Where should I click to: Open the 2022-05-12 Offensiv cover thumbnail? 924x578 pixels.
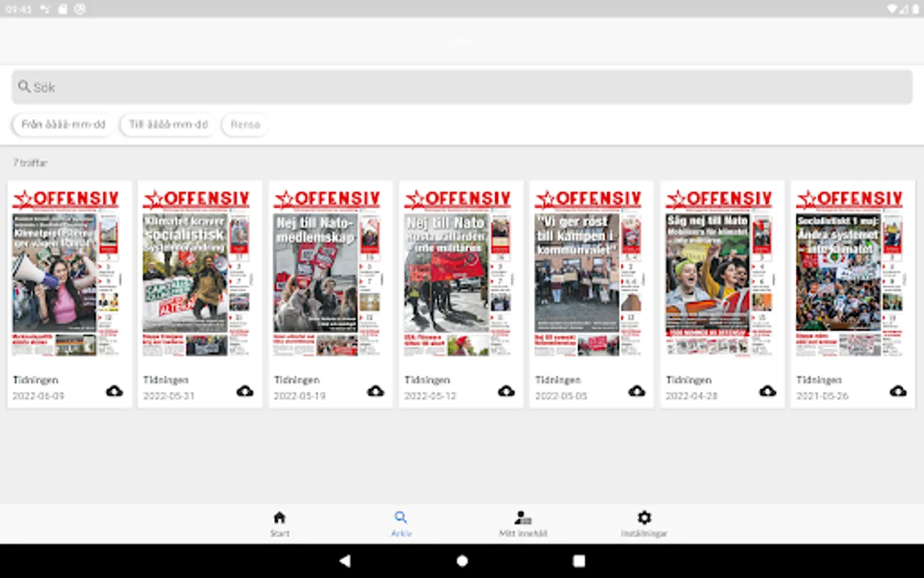click(458, 274)
